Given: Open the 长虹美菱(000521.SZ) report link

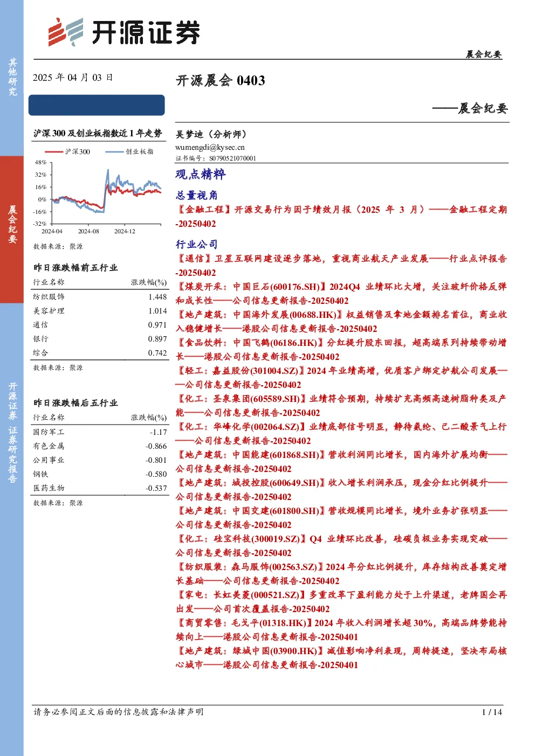Looking at the screenshot, I should (341, 602).
